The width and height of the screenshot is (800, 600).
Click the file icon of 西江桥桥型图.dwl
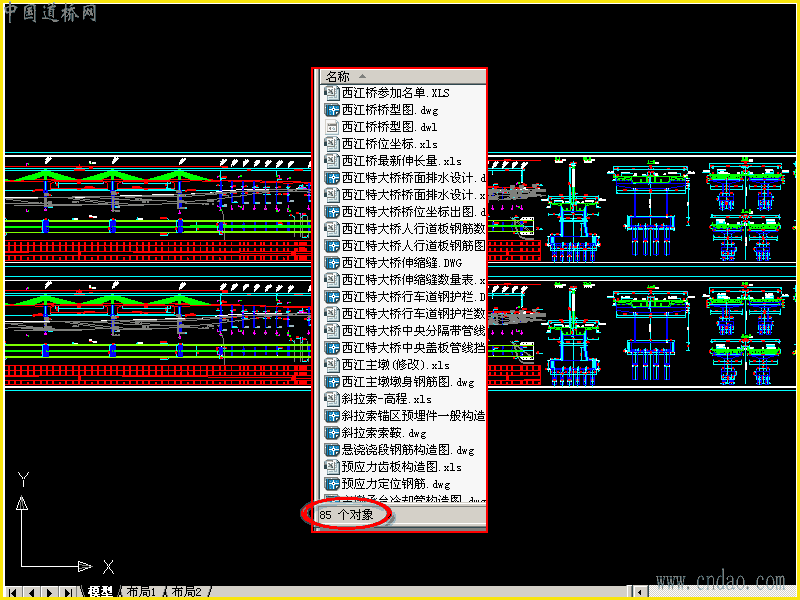pyautogui.click(x=332, y=127)
